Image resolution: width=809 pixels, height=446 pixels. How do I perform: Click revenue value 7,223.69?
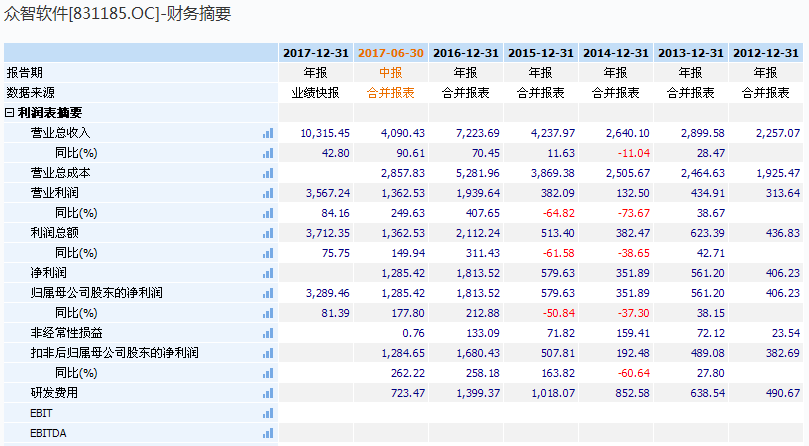tap(478, 133)
